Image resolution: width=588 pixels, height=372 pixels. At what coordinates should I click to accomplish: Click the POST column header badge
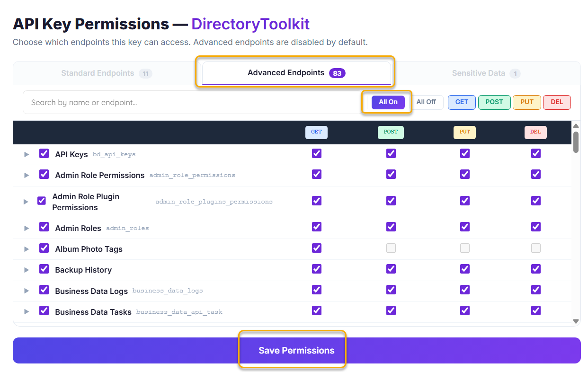click(391, 132)
